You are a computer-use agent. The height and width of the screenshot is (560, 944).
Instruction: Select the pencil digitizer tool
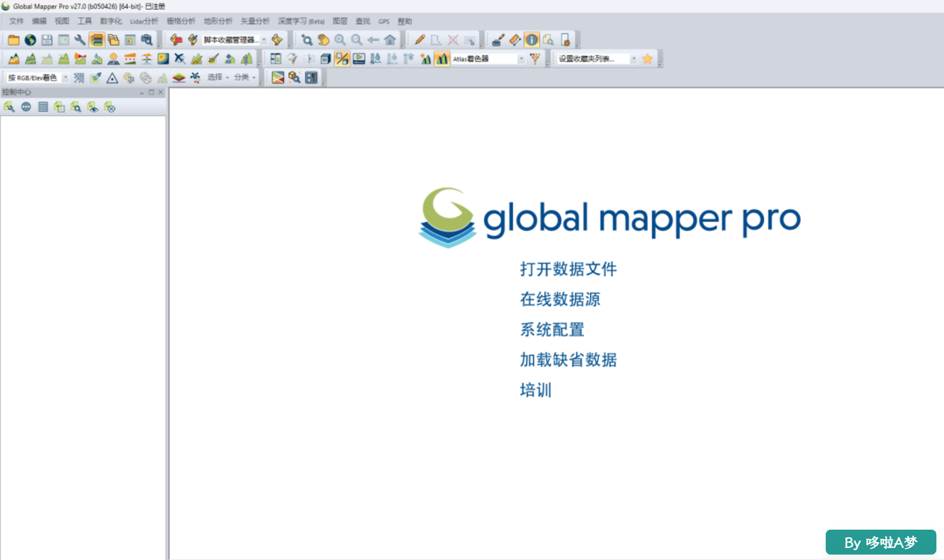click(x=419, y=40)
